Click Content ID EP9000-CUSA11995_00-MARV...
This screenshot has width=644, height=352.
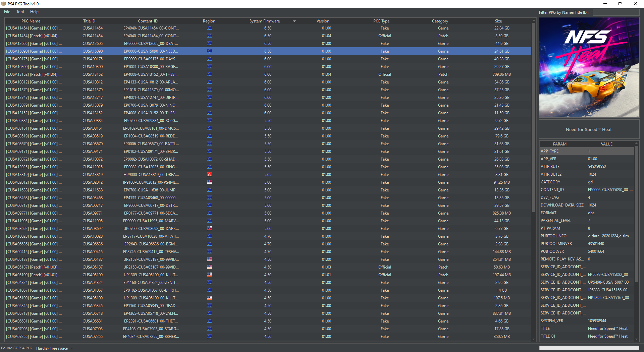pyautogui.click(x=151, y=221)
